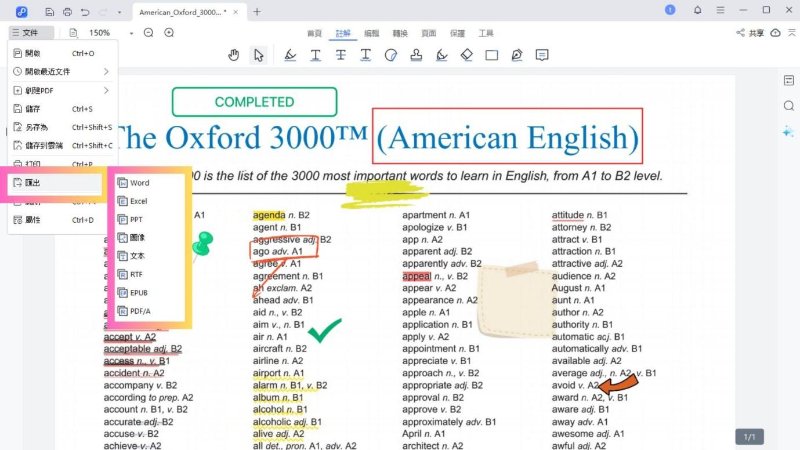800x450 pixels.
Task: Select the arrow cursor tool
Action: [x=259, y=55]
